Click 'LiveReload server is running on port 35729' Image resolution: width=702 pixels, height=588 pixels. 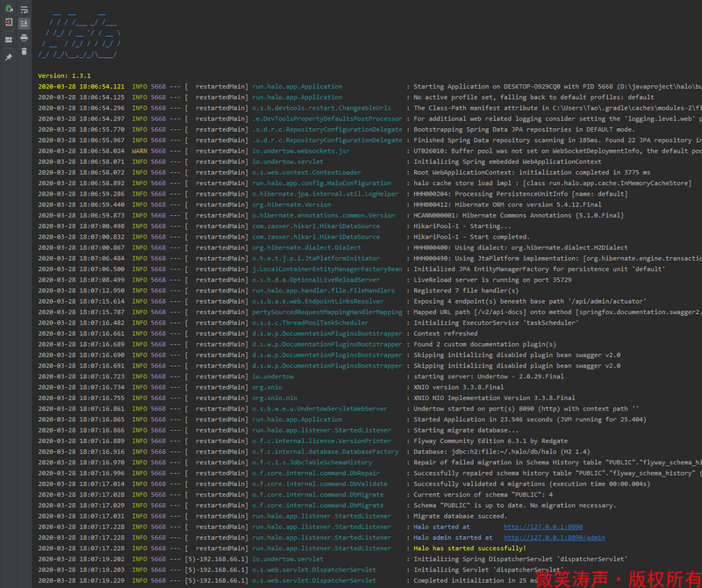coord(492,280)
